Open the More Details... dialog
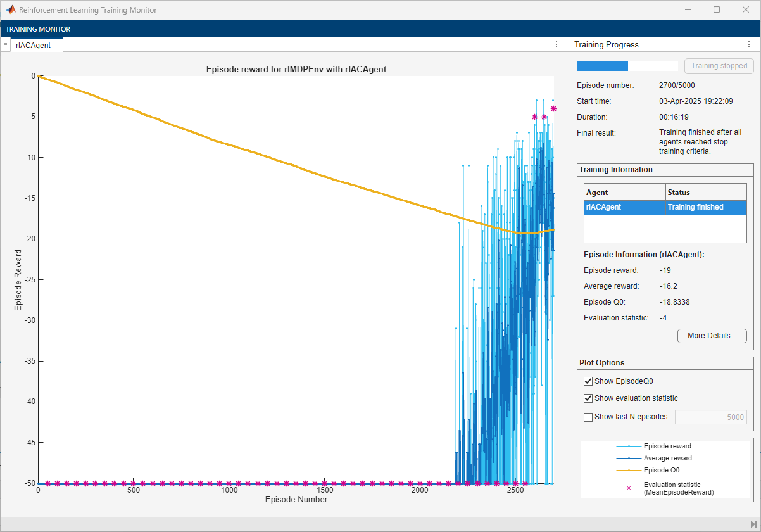 (712, 336)
